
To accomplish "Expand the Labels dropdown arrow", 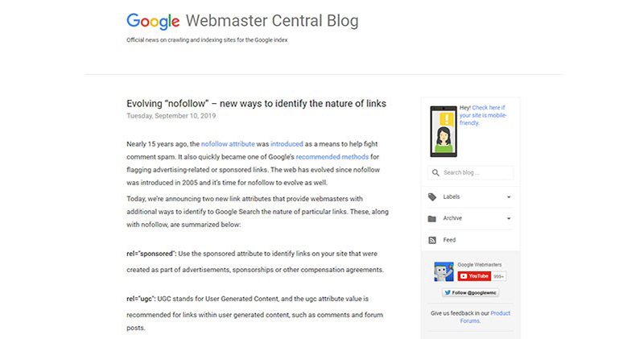I will (x=509, y=197).
